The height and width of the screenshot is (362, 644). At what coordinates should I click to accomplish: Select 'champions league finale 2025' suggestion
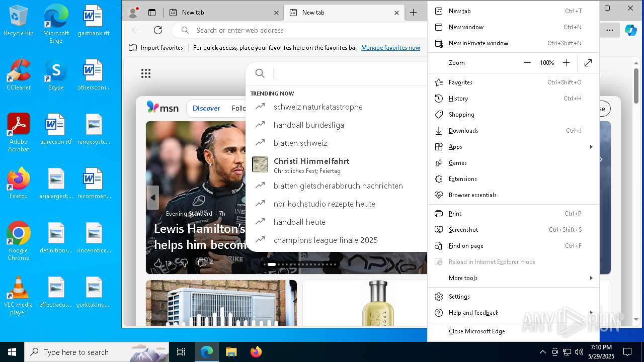[x=337, y=240]
